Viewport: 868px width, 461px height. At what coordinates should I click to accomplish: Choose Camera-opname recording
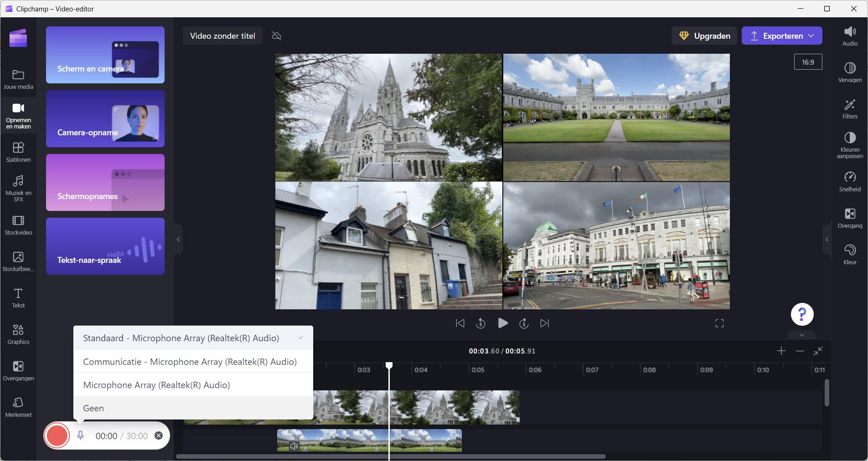pyautogui.click(x=105, y=118)
